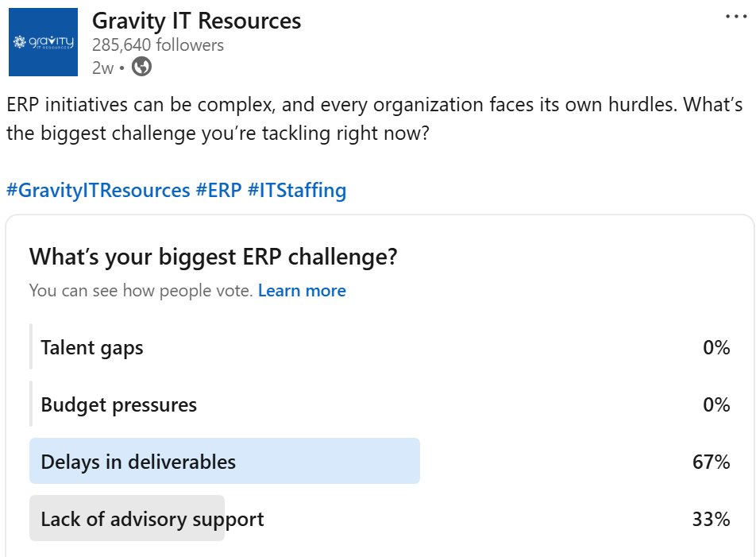Image resolution: width=756 pixels, height=557 pixels.
Task: Select the Delays in deliverables poll option
Action: coord(138,462)
